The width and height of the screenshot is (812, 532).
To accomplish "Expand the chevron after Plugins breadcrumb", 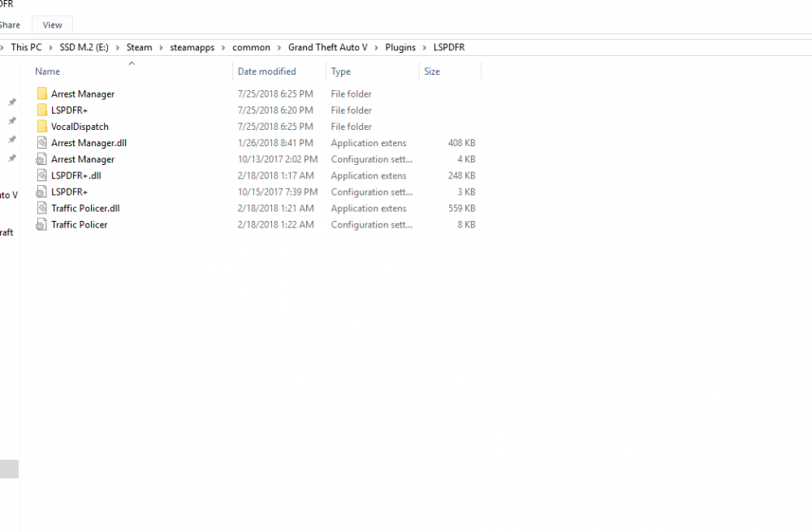I will (425, 48).
